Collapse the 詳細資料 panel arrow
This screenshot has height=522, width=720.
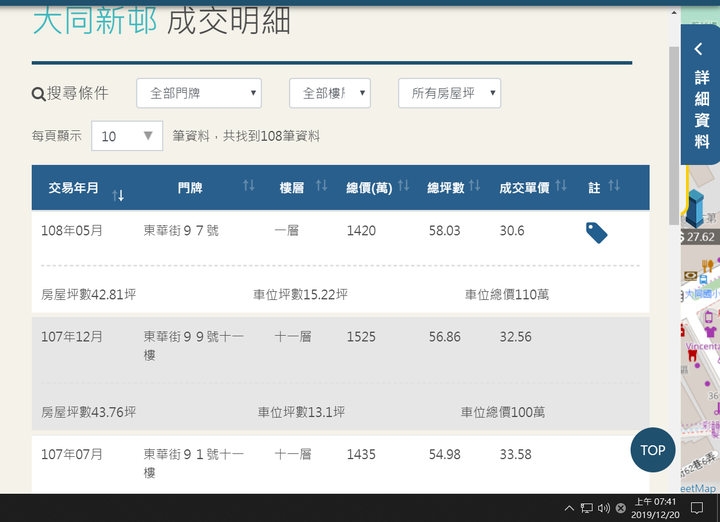pos(698,49)
